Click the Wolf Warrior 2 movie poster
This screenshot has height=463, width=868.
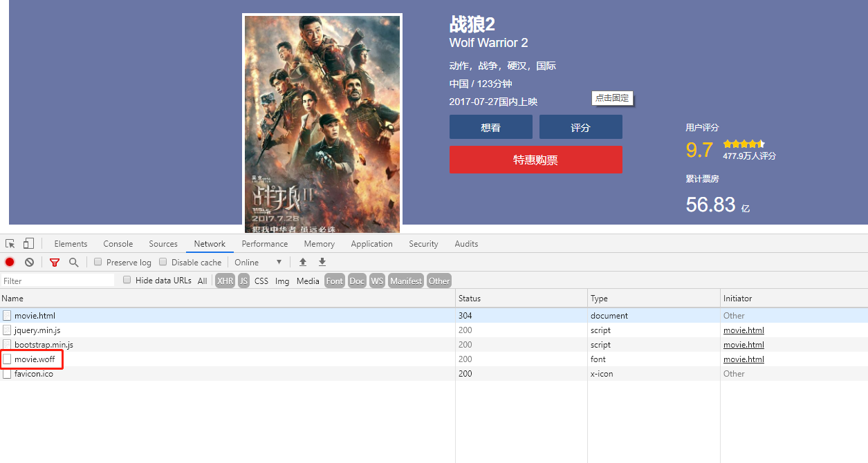pos(322,124)
